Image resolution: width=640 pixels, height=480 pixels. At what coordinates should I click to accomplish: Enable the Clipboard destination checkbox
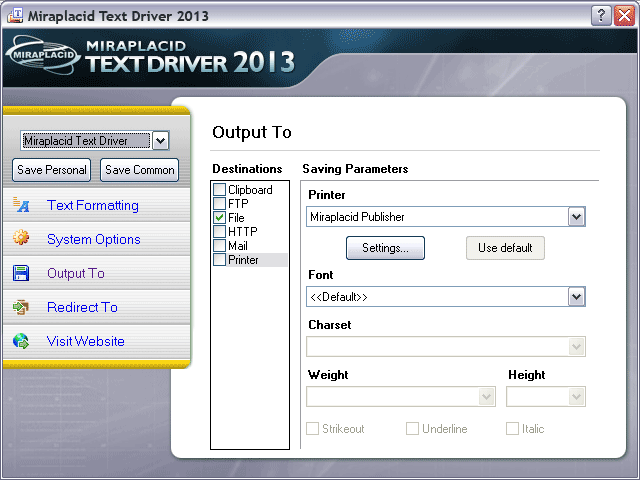220,189
